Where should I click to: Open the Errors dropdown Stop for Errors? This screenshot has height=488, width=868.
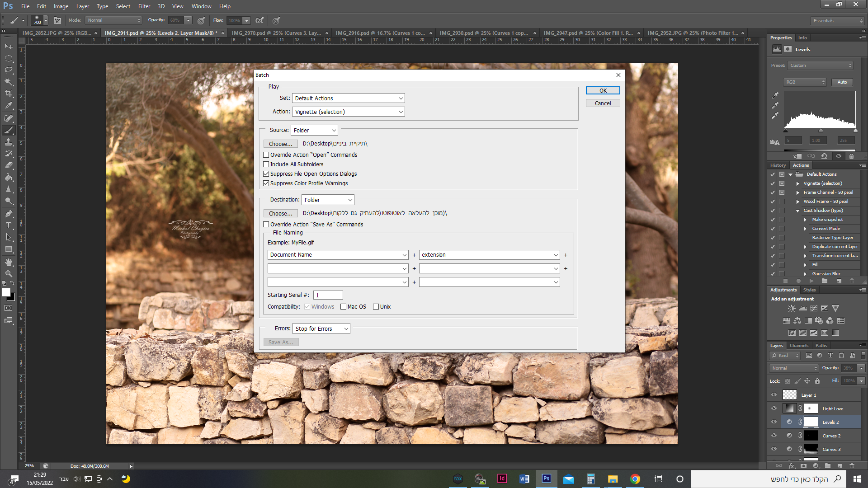pyautogui.click(x=321, y=329)
